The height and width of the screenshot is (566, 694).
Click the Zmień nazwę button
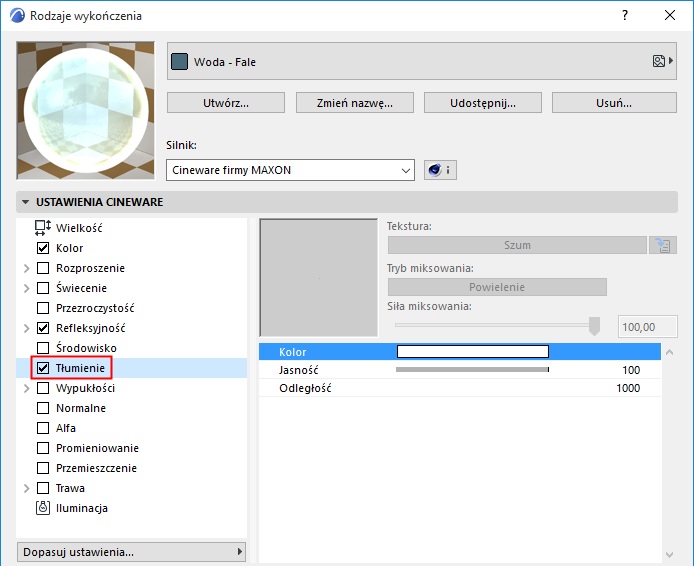click(x=355, y=103)
